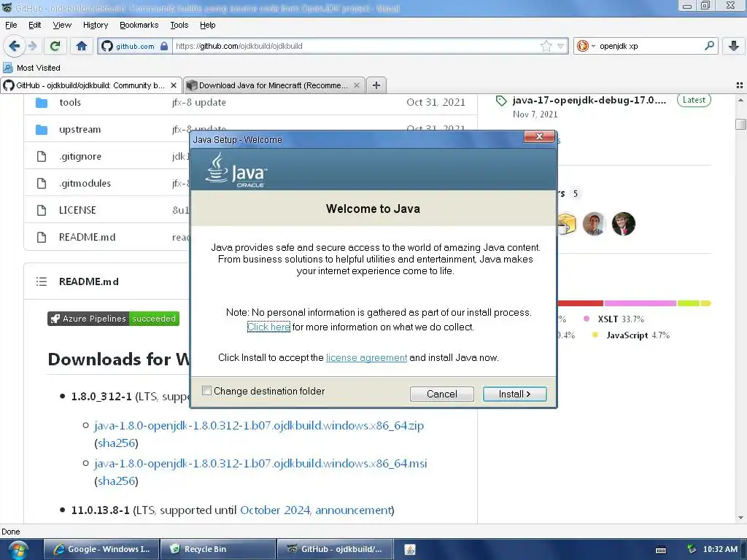Viewport: 747px width, 560px height.
Task: Click the browser Back arrow button
Action: coord(14,46)
